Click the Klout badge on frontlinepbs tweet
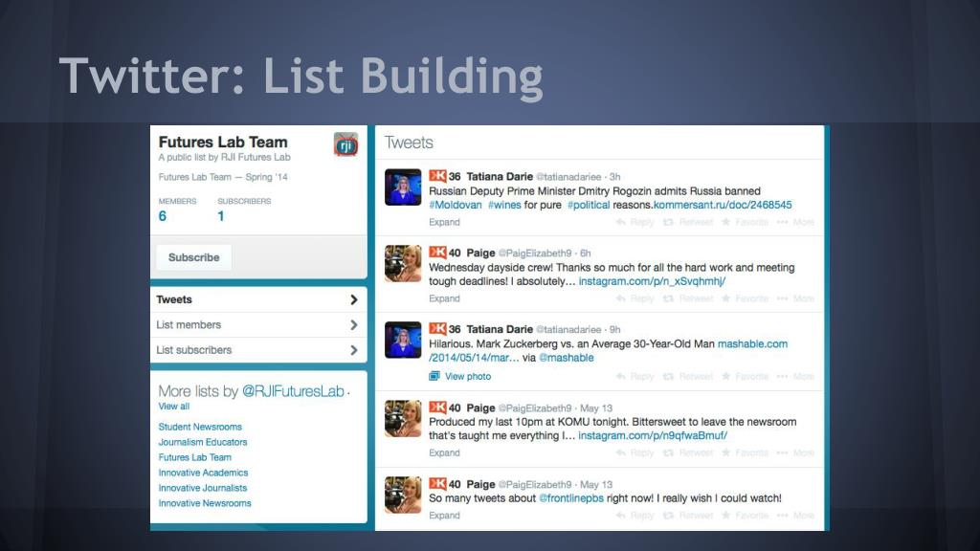This screenshot has width=980, height=551. click(444, 483)
